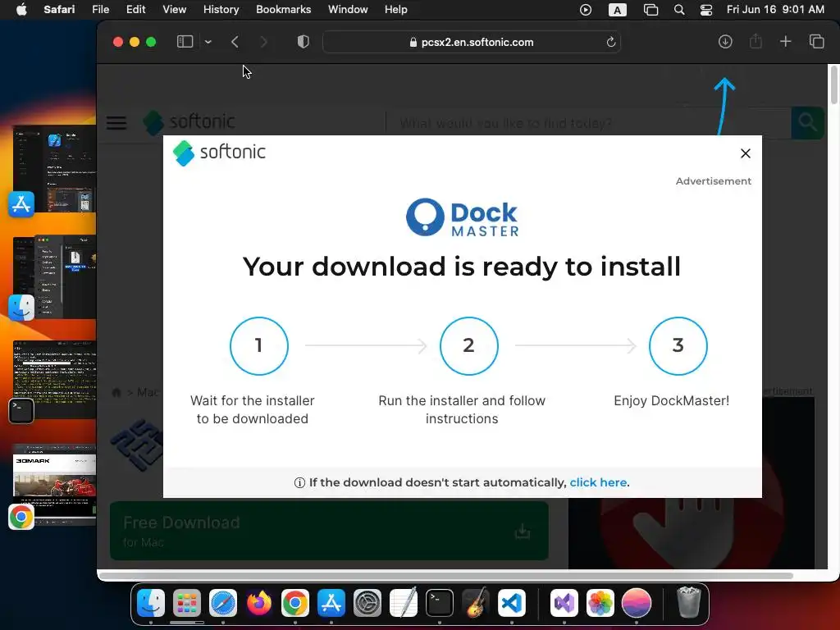The height and width of the screenshot is (630, 840).
Task: Click the vertical scrollbar of Safari page
Action: click(834, 84)
